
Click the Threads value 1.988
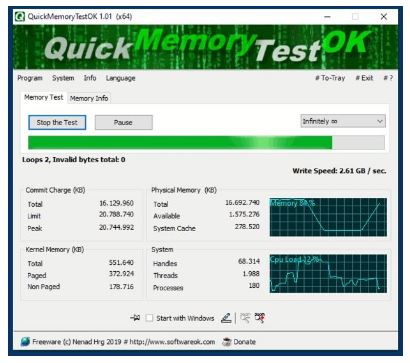pos(251,274)
